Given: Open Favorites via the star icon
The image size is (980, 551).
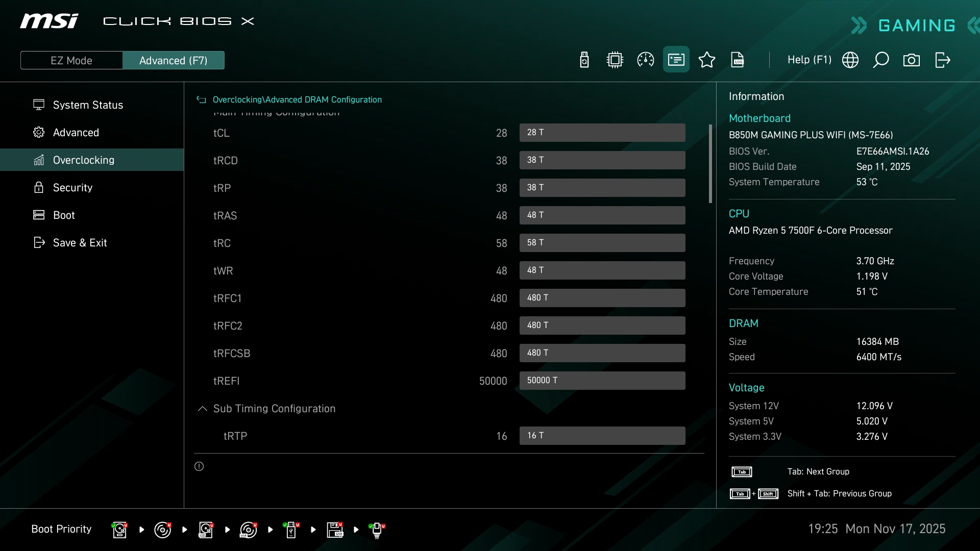Looking at the screenshot, I should click(x=707, y=60).
